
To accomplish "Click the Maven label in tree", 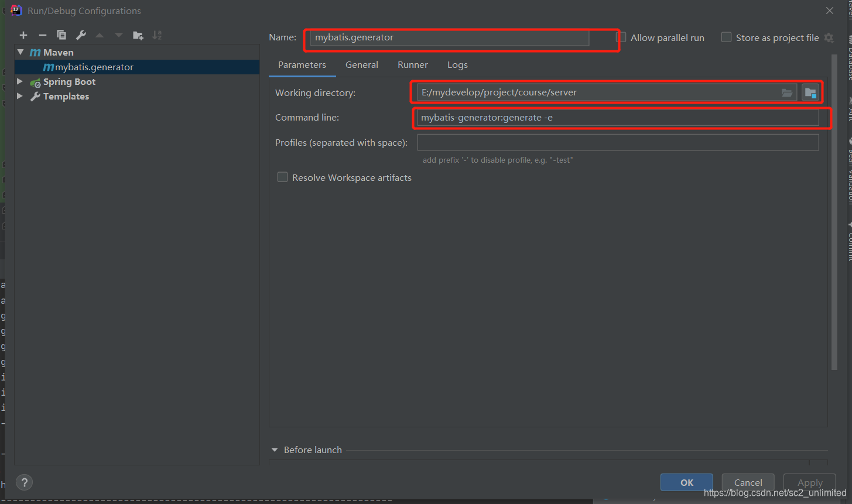I will coord(59,53).
